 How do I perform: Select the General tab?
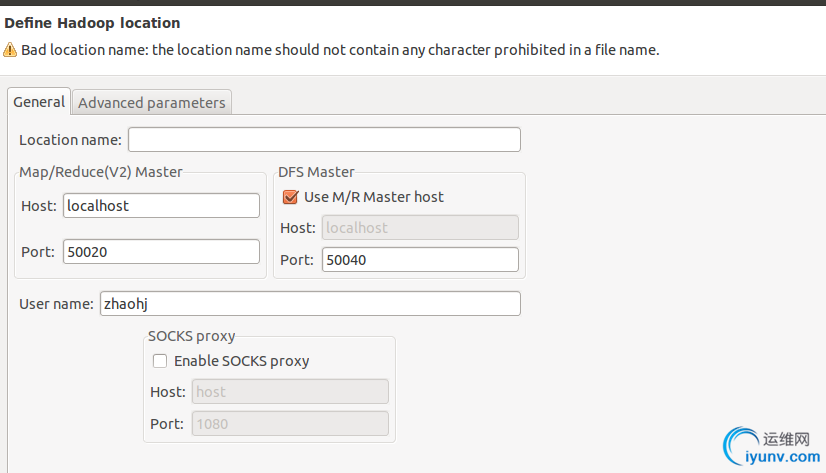pos(39,102)
